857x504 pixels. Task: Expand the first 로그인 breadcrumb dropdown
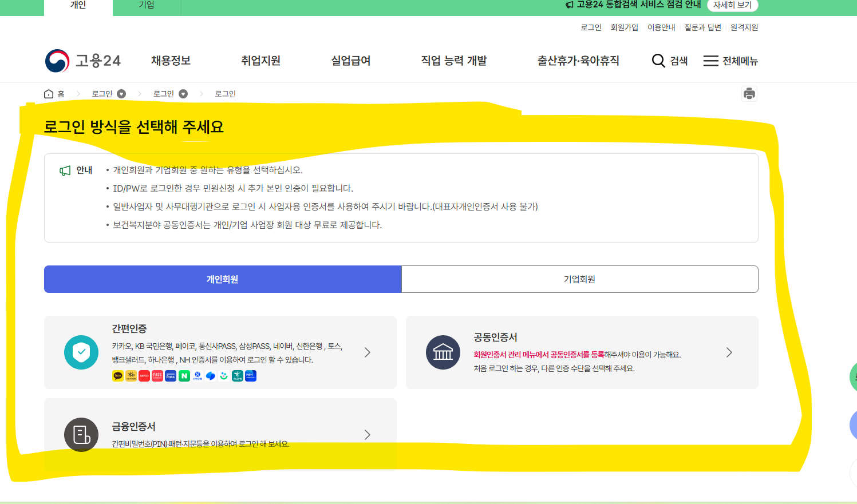point(120,93)
